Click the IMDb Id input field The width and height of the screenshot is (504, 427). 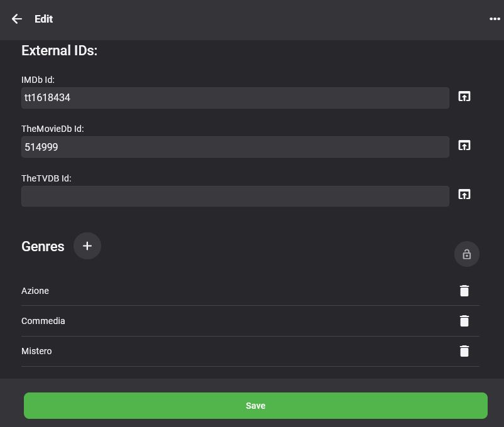[235, 98]
